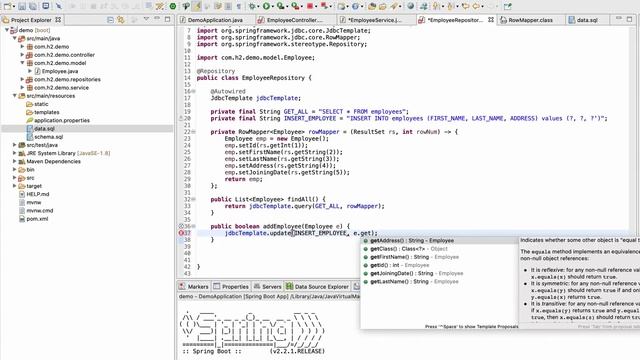640x360 pixels.
Task: Choose getLastName() from autocomplete list
Action: (439, 281)
